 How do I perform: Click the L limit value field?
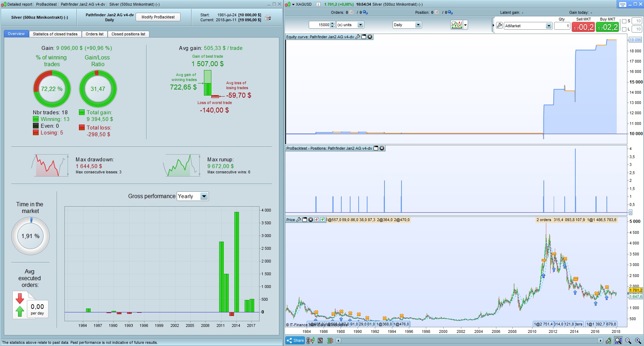637,29
